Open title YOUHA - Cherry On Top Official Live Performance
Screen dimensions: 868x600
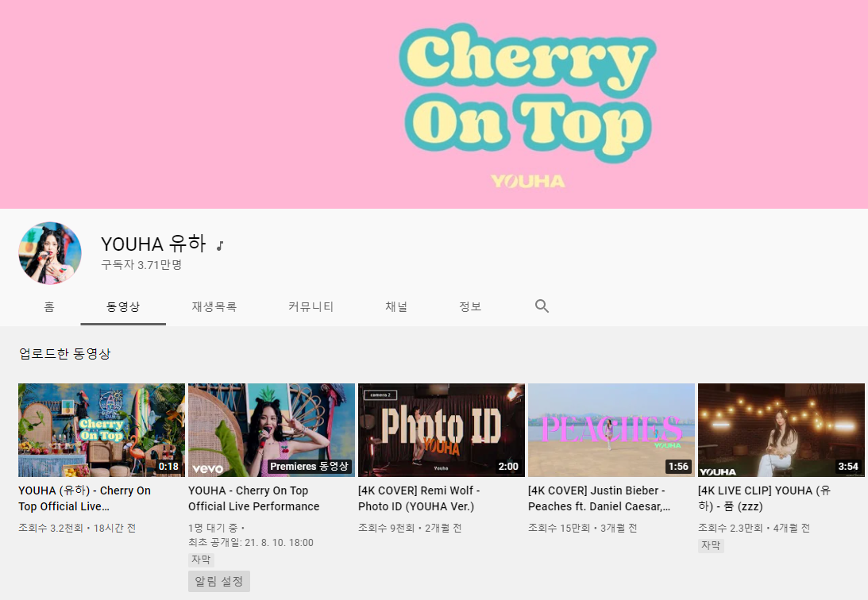[x=253, y=498]
